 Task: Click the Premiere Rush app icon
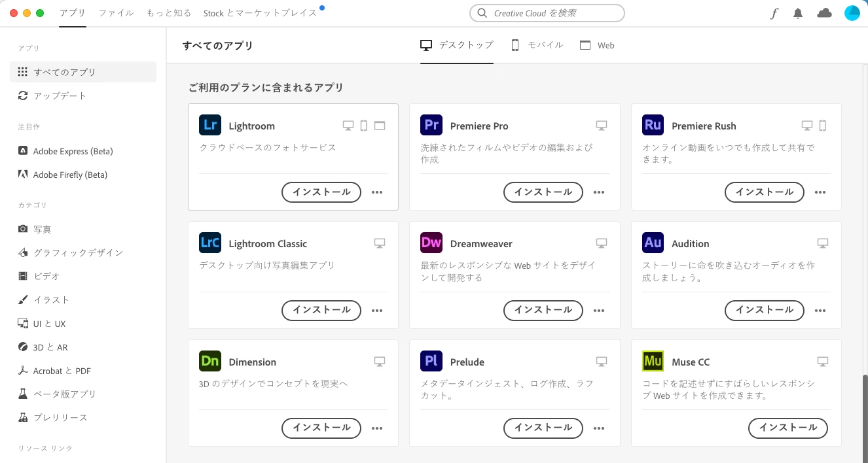point(653,125)
